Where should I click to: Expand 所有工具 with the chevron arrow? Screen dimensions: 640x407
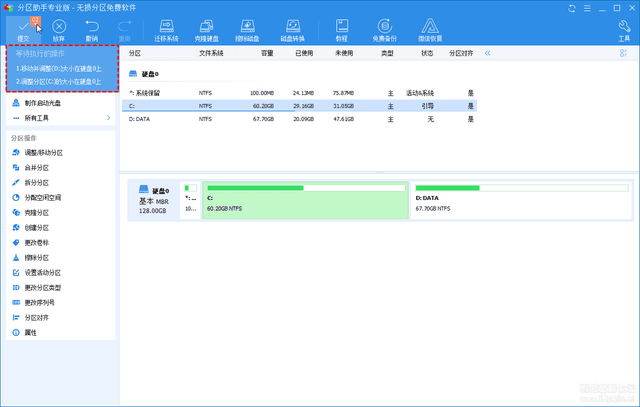click(108, 118)
